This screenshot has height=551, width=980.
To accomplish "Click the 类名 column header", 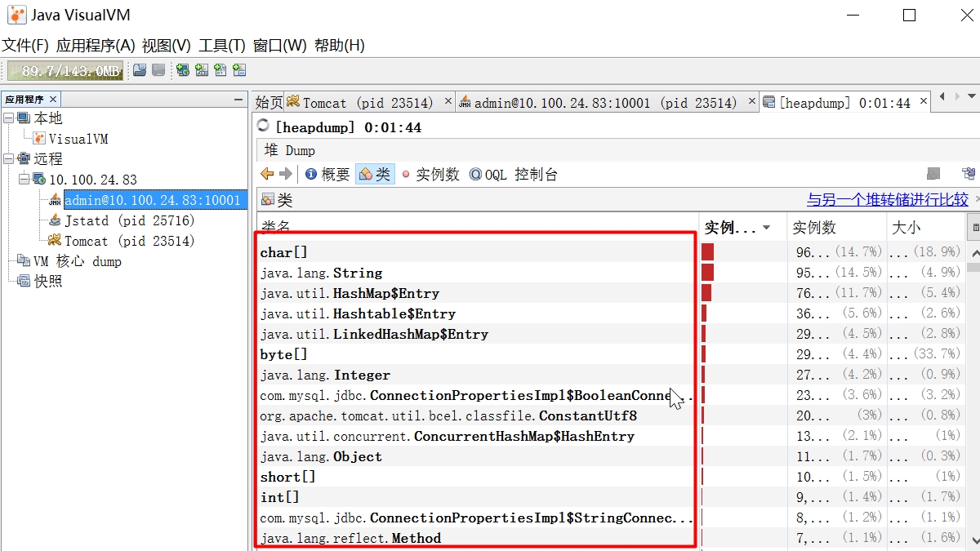I will tap(478, 227).
